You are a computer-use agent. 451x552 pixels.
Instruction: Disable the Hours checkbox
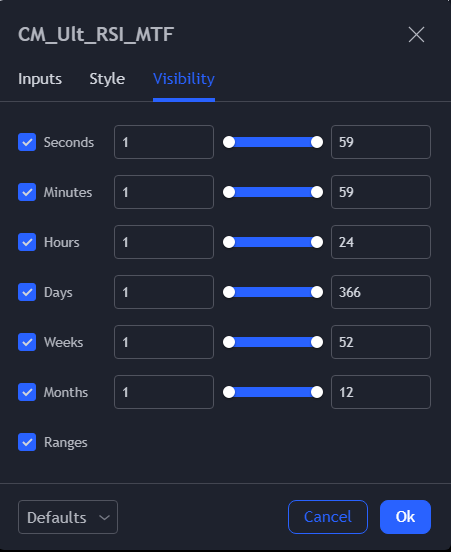[x=27, y=242]
